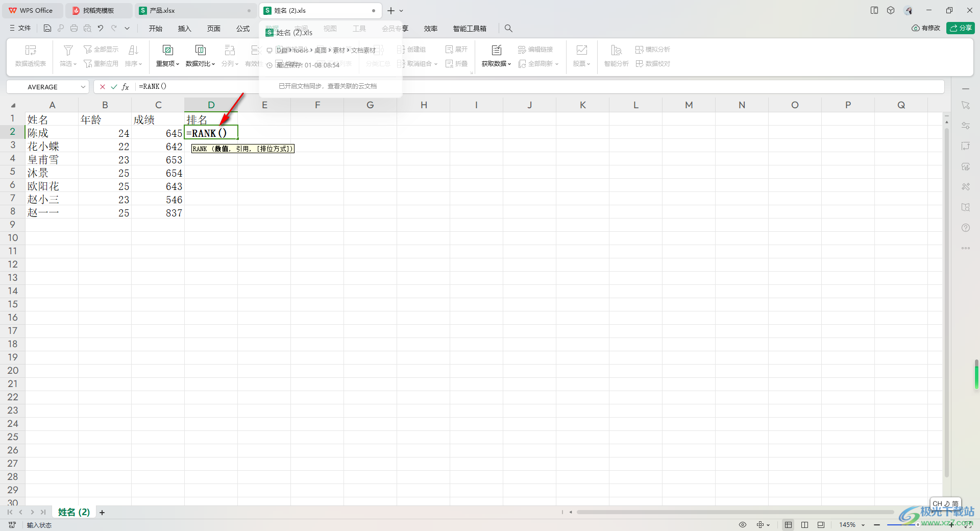The height and width of the screenshot is (531, 980).
Task: Open print preview icon
Action: coord(87,29)
